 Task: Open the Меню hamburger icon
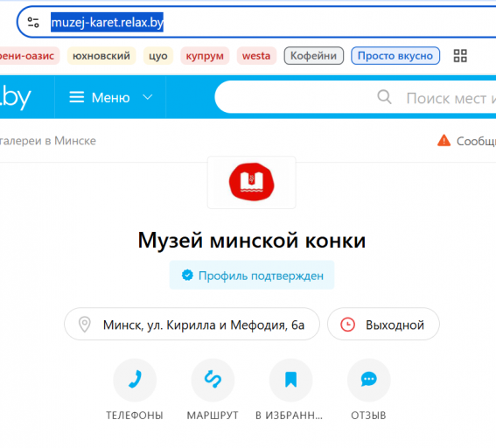pyautogui.click(x=77, y=97)
